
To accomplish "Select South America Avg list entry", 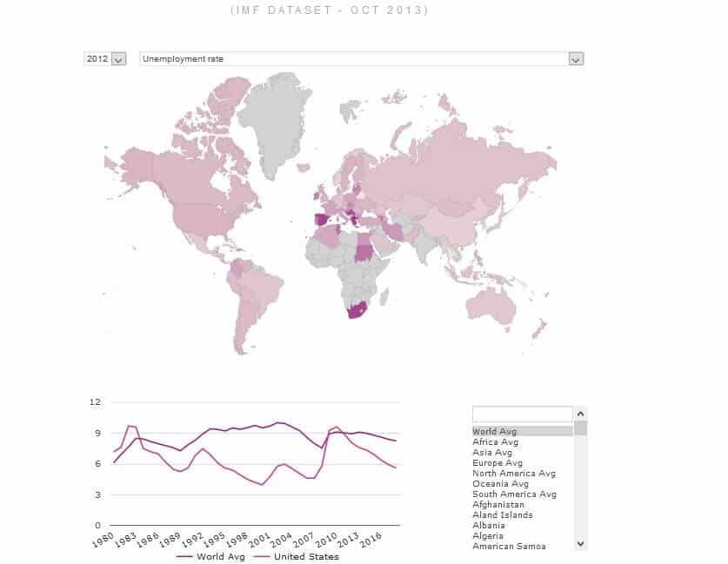I will (514, 494).
